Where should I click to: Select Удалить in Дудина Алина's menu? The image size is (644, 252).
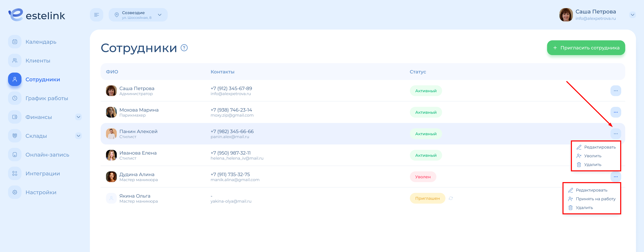click(580, 208)
